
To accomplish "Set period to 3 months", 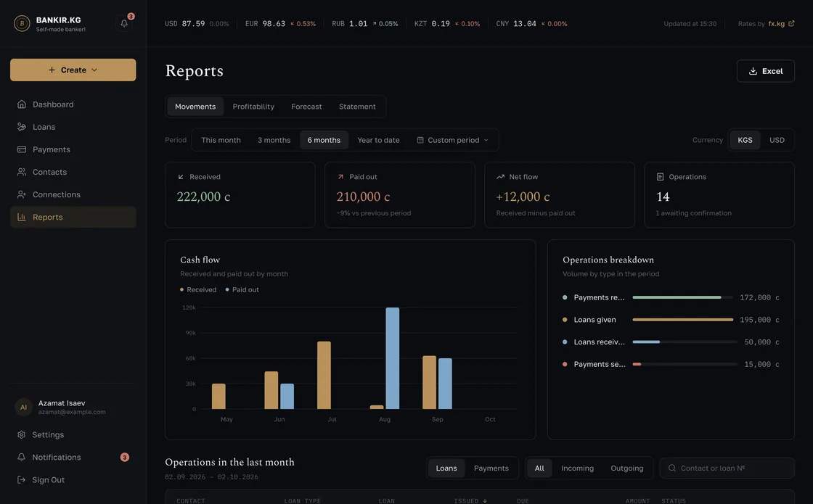I will click(274, 140).
